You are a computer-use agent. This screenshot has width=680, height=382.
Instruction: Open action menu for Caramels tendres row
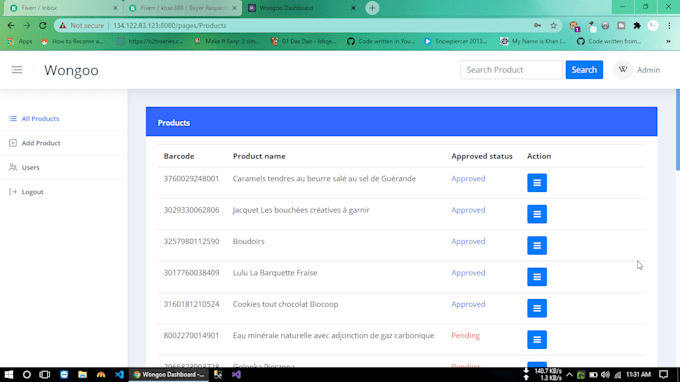[537, 183]
